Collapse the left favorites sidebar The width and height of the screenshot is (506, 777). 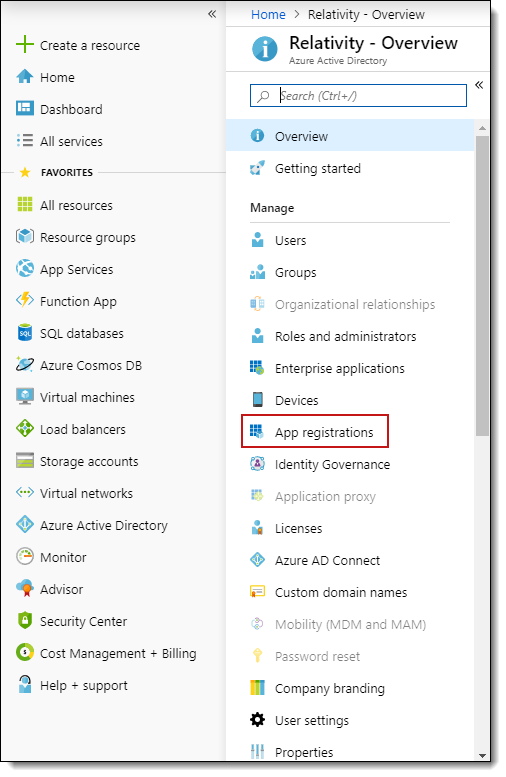[x=212, y=14]
